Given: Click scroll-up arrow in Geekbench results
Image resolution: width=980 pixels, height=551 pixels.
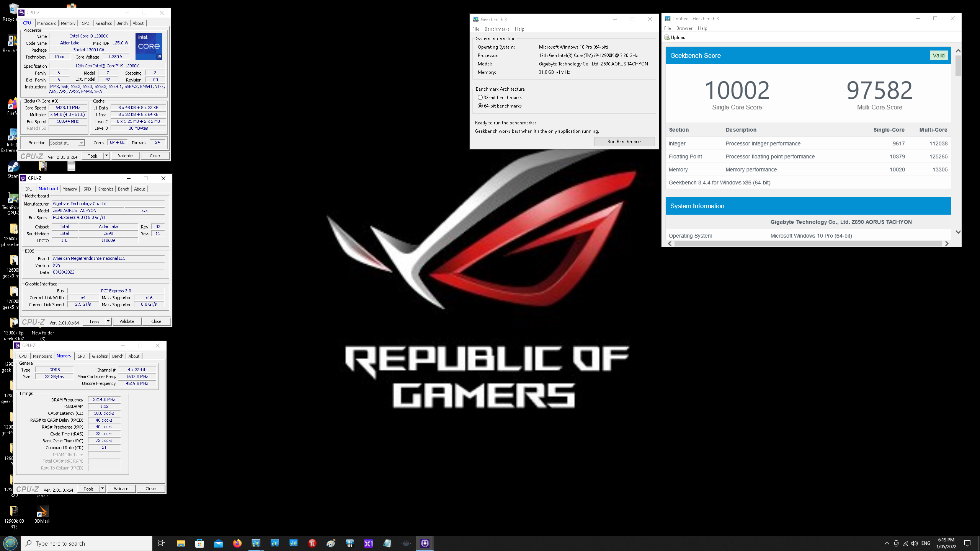Looking at the screenshot, I should point(958,51).
